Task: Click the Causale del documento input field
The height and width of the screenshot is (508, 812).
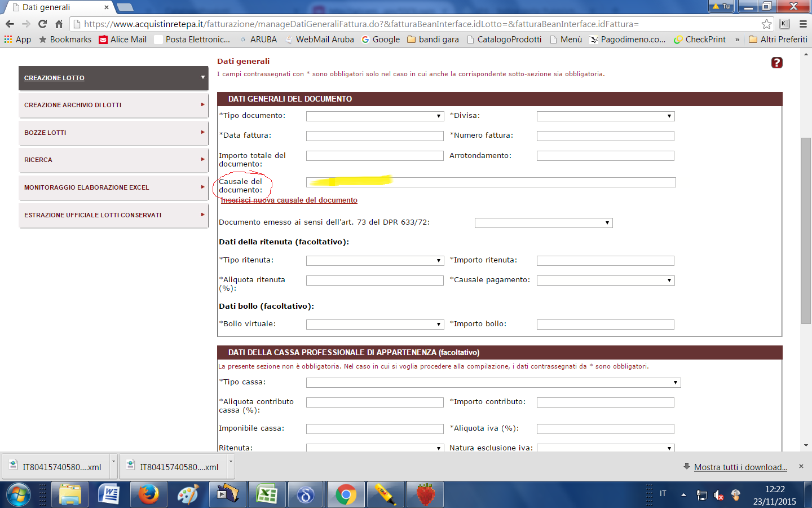Action: [x=491, y=182]
